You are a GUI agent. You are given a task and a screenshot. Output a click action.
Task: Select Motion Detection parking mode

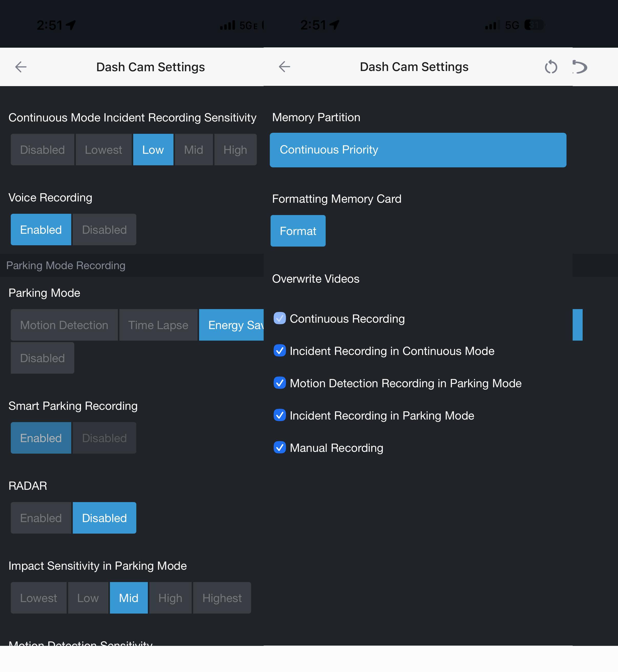click(64, 325)
